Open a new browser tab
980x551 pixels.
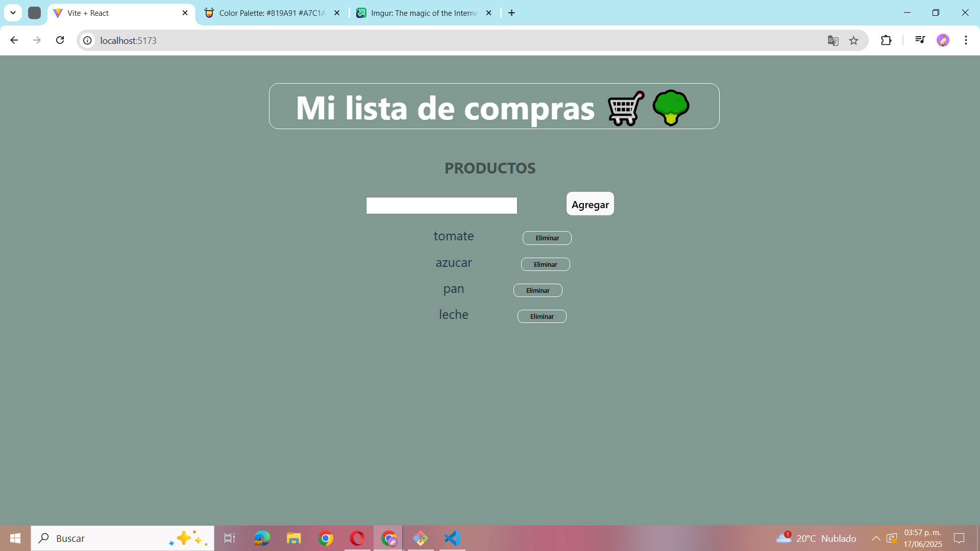click(511, 13)
